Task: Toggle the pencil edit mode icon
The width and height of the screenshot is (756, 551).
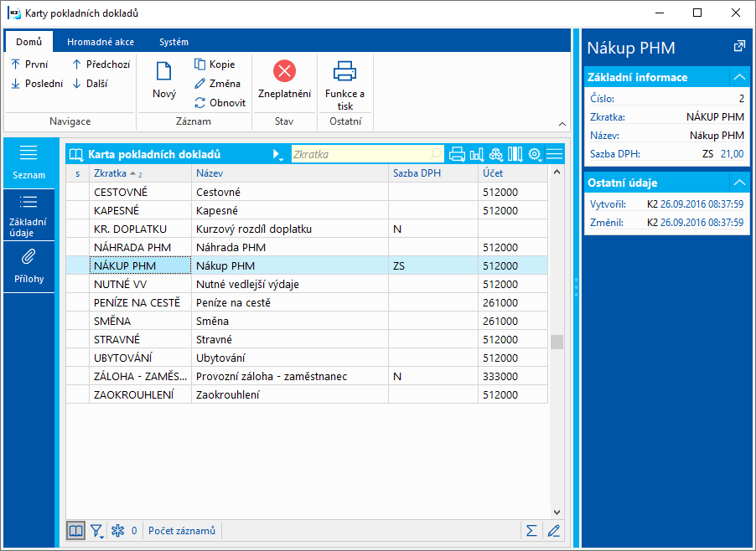Action: 553,530
